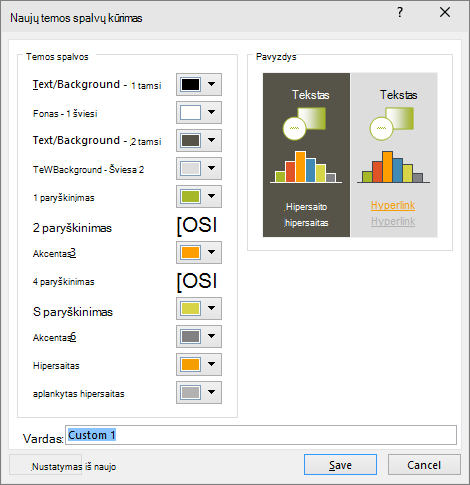Click the Nustatymas iš naujo button
Image resolution: width=470 pixels, height=485 pixels.
pyautogui.click(x=46, y=465)
